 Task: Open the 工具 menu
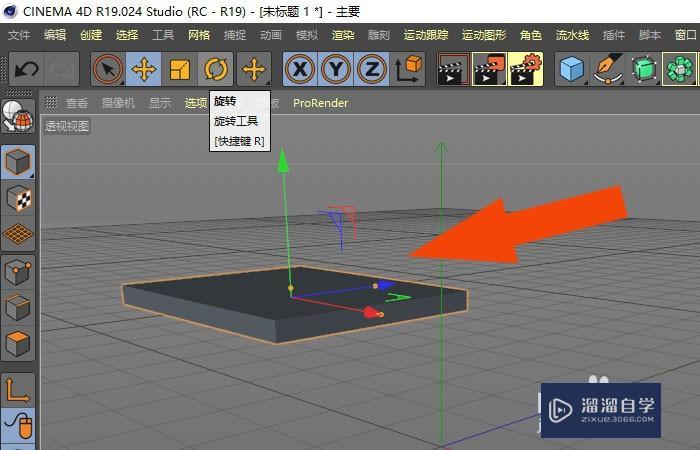163,35
